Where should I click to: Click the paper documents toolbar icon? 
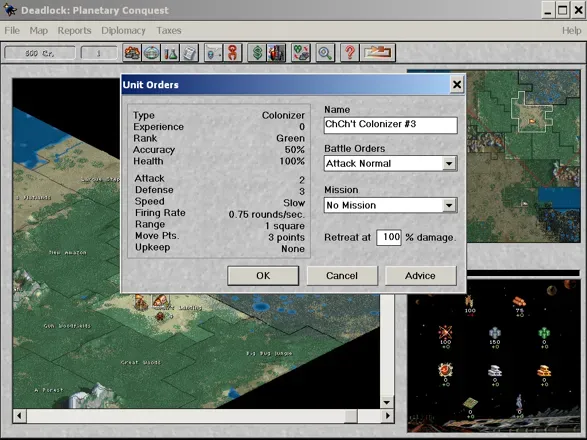pyautogui.click(x=189, y=53)
